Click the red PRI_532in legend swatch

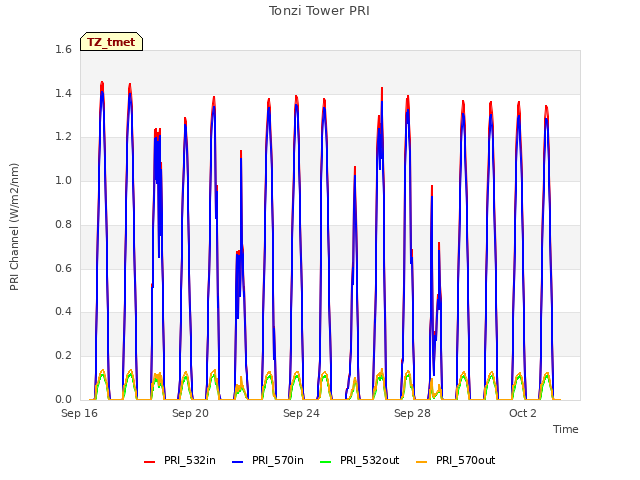tap(149, 461)
